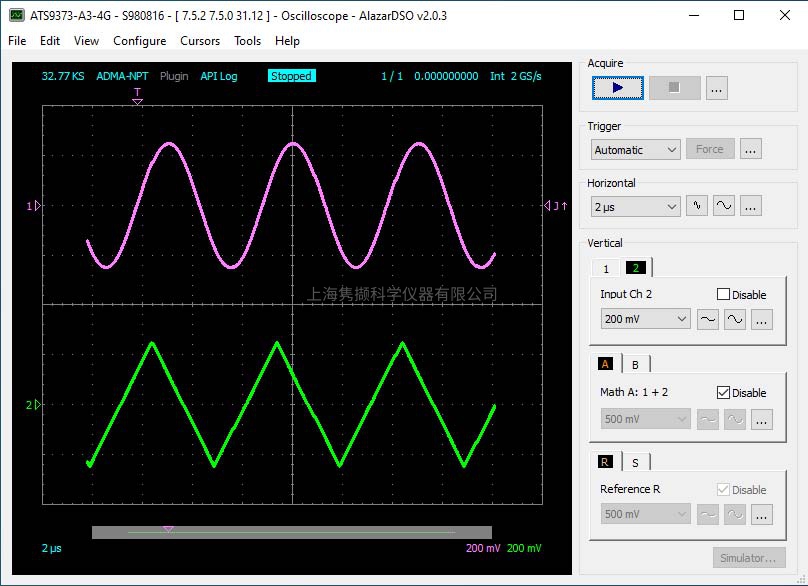Click the Simulator... button

[749, 558]
